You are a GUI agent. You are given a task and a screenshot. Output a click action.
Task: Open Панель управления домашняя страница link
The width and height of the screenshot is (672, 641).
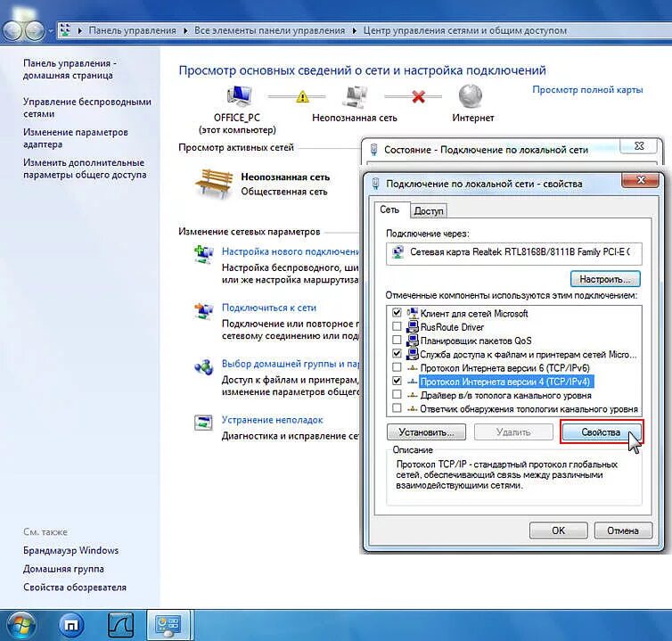(70, 69)
